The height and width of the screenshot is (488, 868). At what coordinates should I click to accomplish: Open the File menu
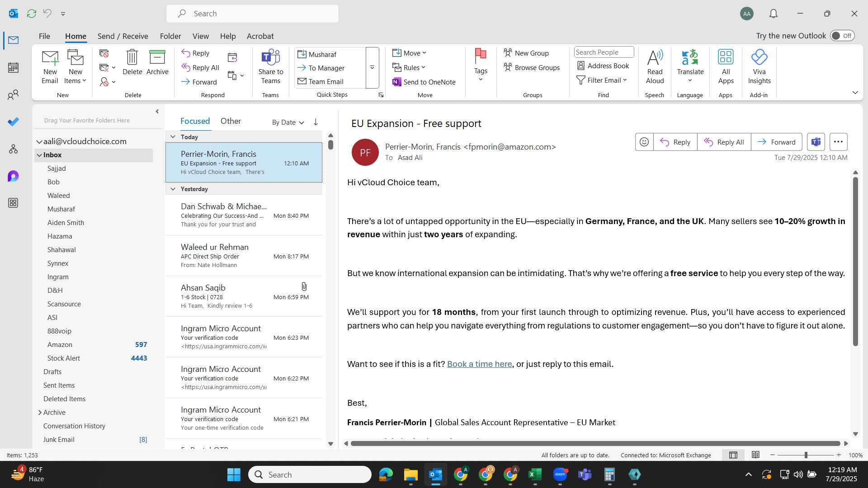(x=44, y=36)
